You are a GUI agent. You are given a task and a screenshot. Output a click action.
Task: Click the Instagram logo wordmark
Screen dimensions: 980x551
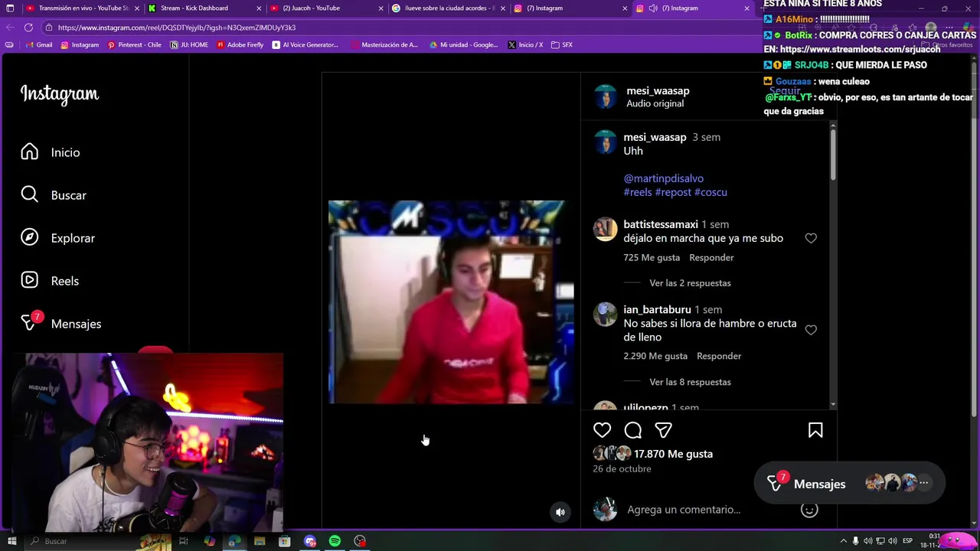[60, 94]
